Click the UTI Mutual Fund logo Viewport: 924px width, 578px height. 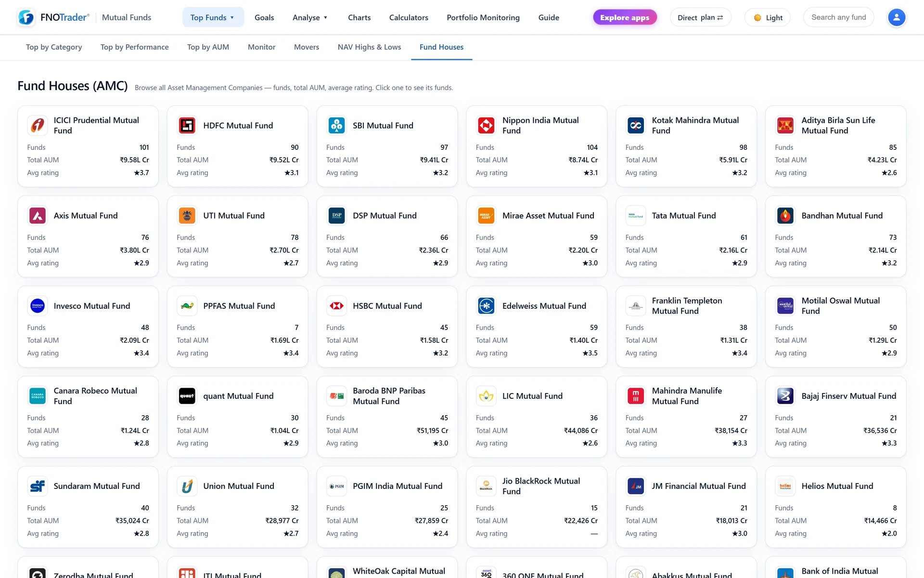(187, 215)
